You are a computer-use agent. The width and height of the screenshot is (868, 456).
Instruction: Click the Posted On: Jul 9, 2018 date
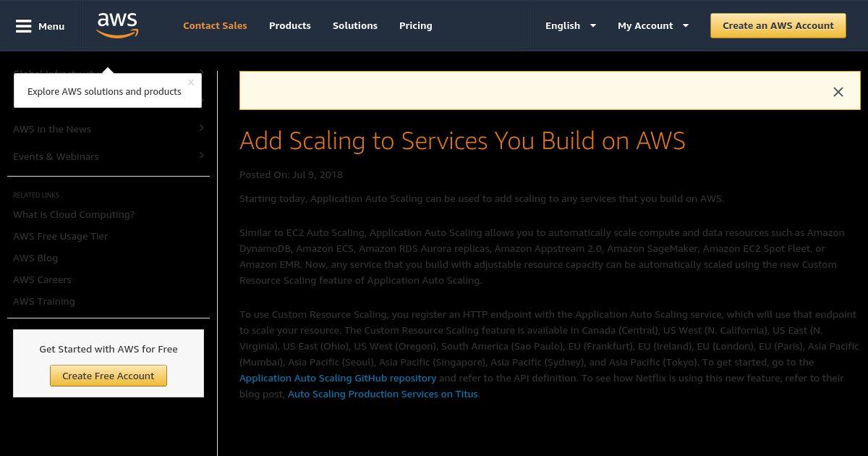[291, 174]
